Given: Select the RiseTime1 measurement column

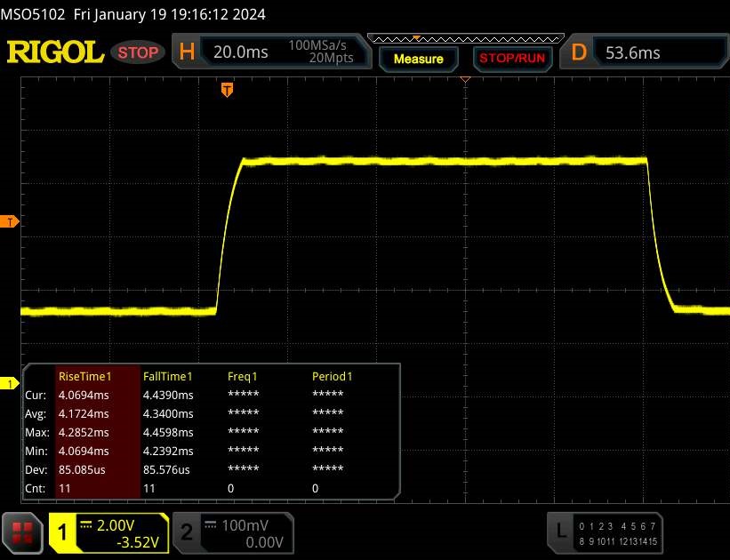Looking at the screenshot, I should (x=98, y=431).
